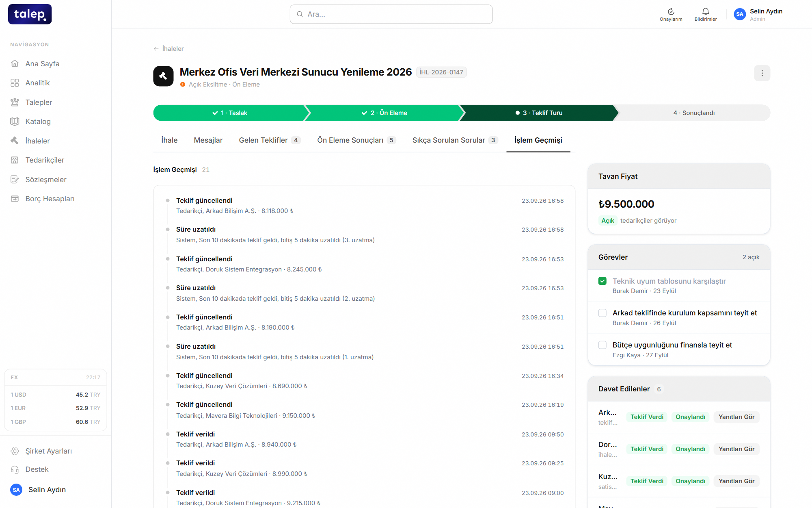Click the Katalog book icon
Viewport: 812px width, 508px height.
15,121
